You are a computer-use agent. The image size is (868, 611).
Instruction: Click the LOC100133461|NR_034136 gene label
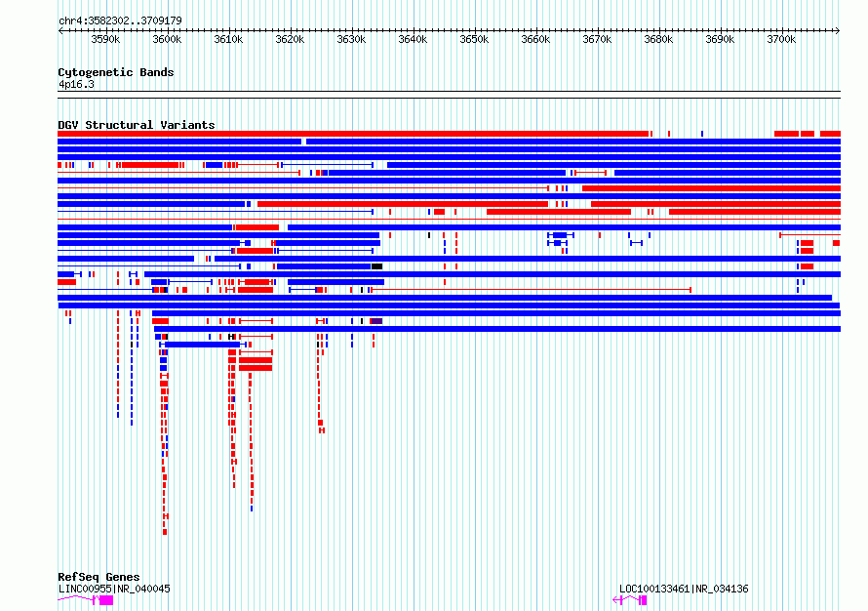pos(684,589)
